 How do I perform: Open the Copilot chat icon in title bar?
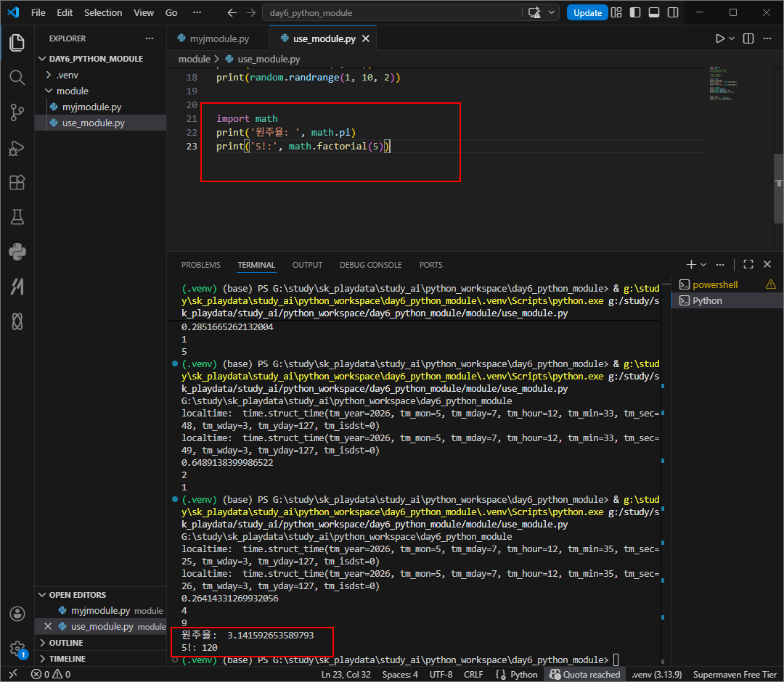click(534, 12)
